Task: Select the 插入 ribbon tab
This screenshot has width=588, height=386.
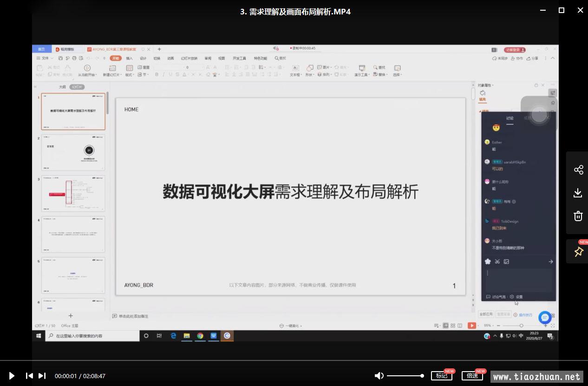Action: (x=129, y=58)
